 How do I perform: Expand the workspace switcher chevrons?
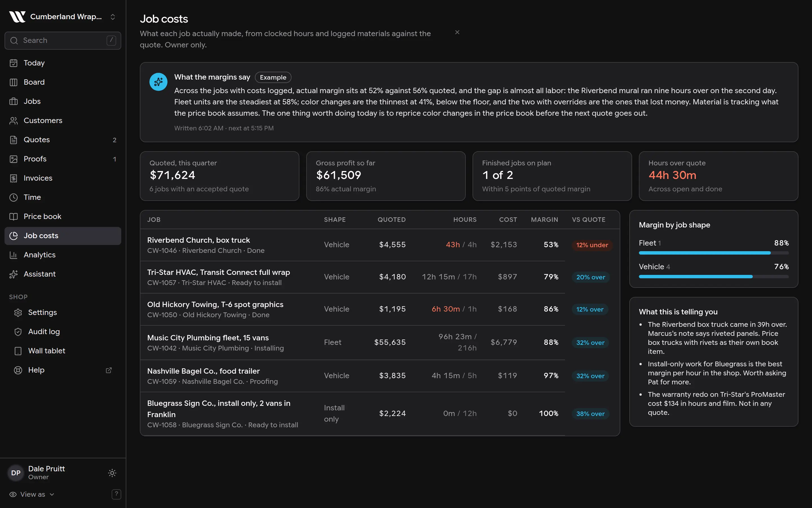click(113, 17)
